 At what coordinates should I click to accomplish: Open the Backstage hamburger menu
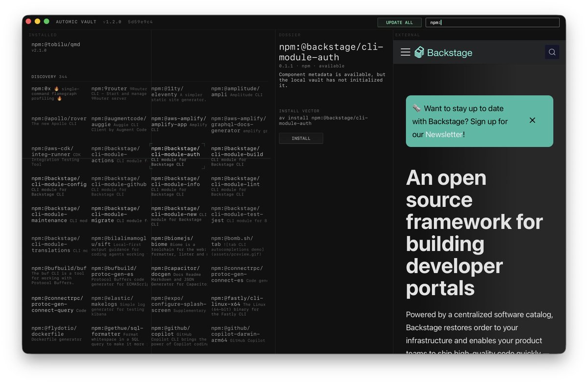tap(405, 52)
